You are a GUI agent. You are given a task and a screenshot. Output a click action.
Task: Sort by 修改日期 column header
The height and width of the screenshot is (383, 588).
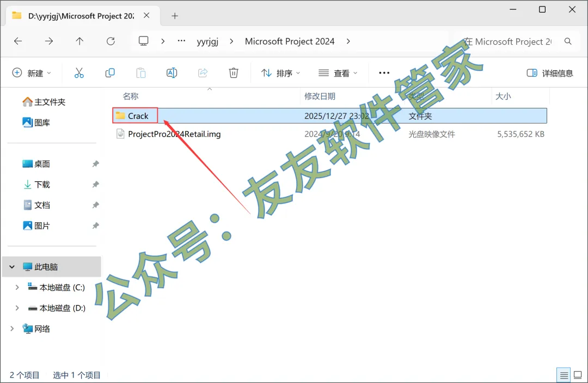pyautogui.click(x=320, y=96)
